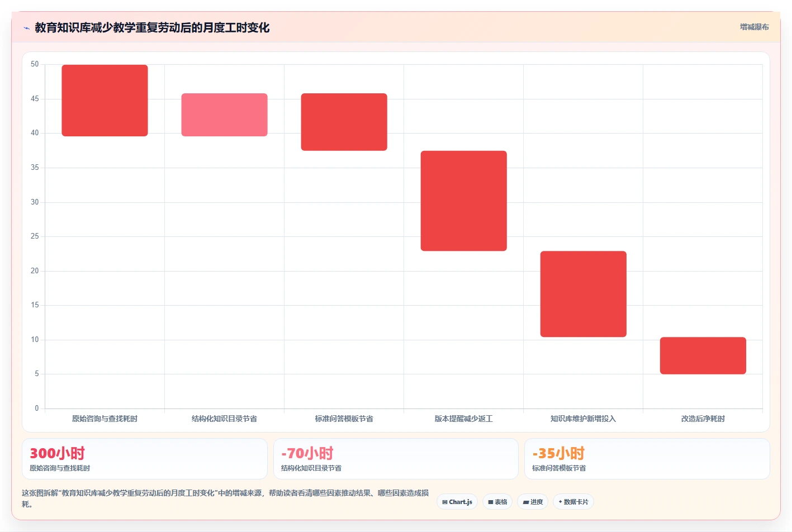Click the lightning icon beside the chart title
Screen dimensions: 792x532
coord(26,28)
